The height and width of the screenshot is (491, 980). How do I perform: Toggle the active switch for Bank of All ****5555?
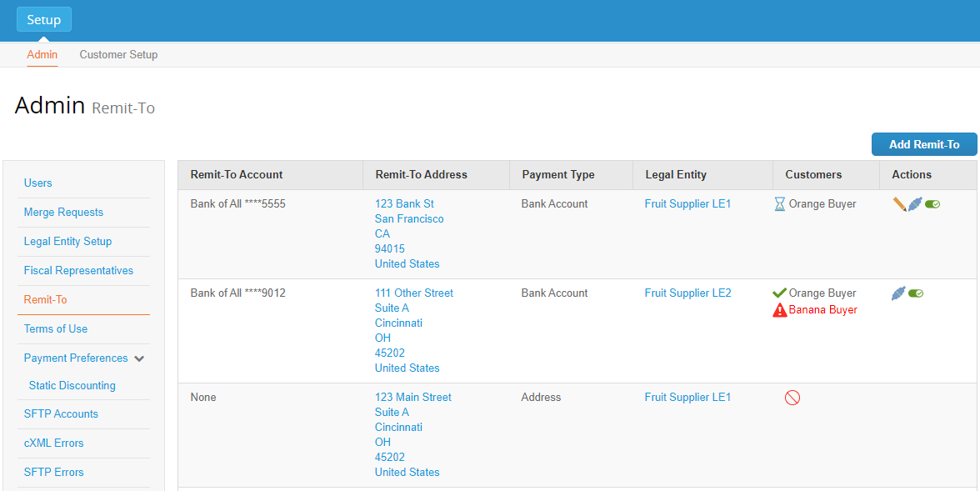(x=932, y=204)
